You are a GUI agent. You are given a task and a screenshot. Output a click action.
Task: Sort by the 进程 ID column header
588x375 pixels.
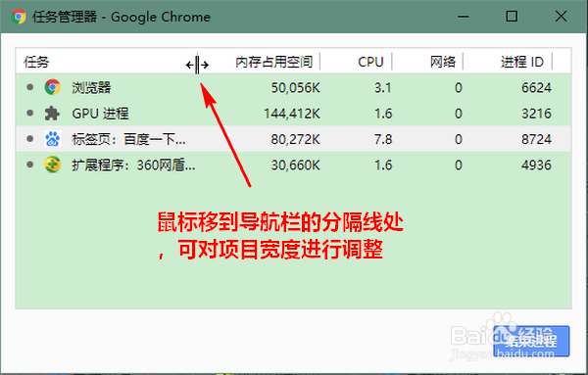click(x=522, y=62)
